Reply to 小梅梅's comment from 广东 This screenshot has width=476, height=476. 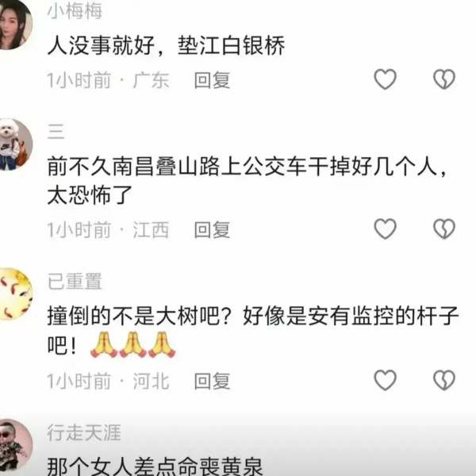click(212, 80)
